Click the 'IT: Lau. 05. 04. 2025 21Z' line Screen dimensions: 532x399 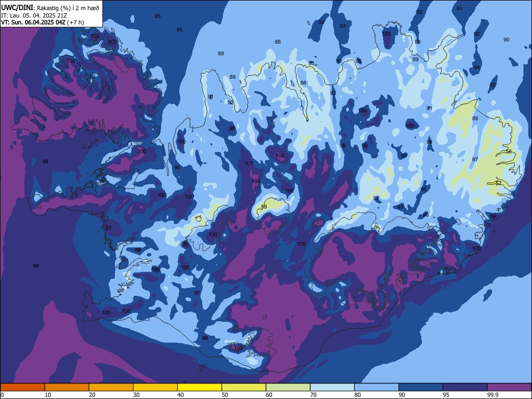[33, 15]
